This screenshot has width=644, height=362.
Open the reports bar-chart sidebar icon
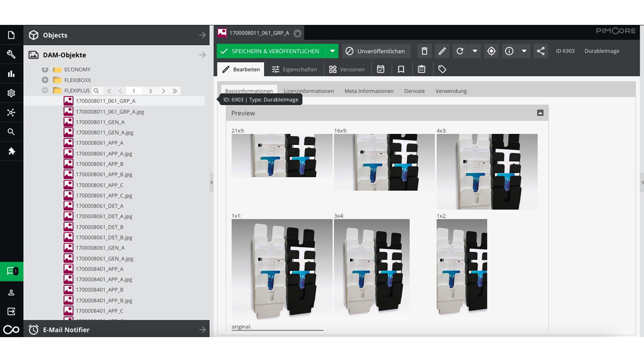click(12, 73)
